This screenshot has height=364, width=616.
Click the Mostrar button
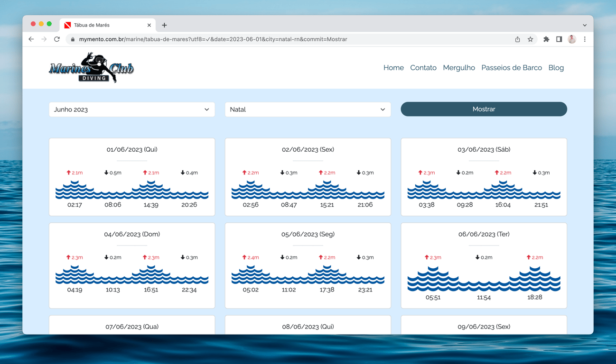click(484, 109)
